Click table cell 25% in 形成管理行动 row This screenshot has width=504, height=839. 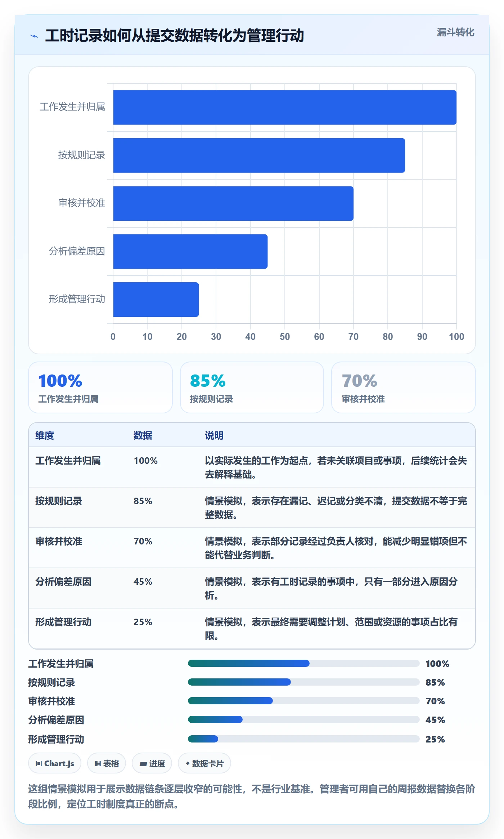143,622
